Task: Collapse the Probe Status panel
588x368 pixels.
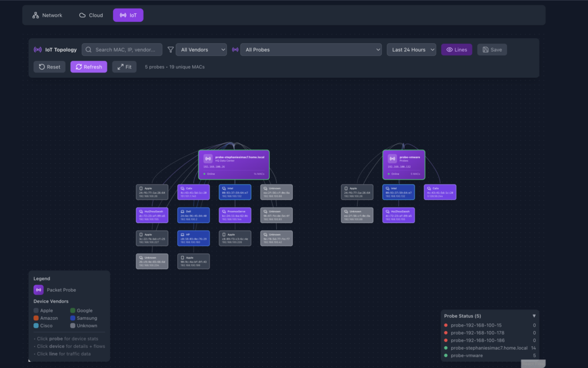Action: coord(533,316)
